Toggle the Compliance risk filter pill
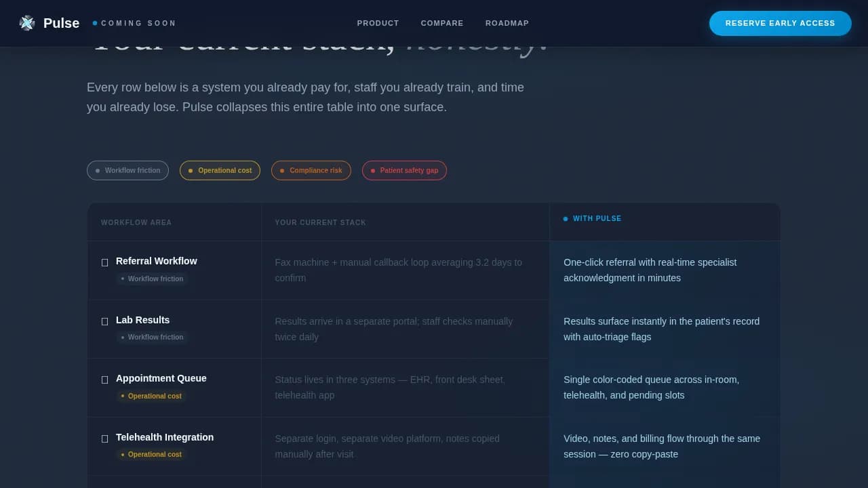Image resolution: width=868 pixels, height=488 pixels. 311,170
